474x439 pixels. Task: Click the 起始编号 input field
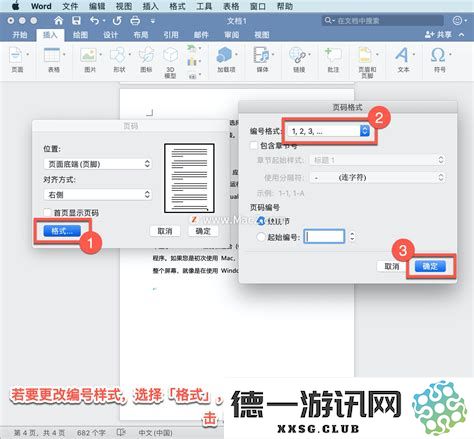324,237
